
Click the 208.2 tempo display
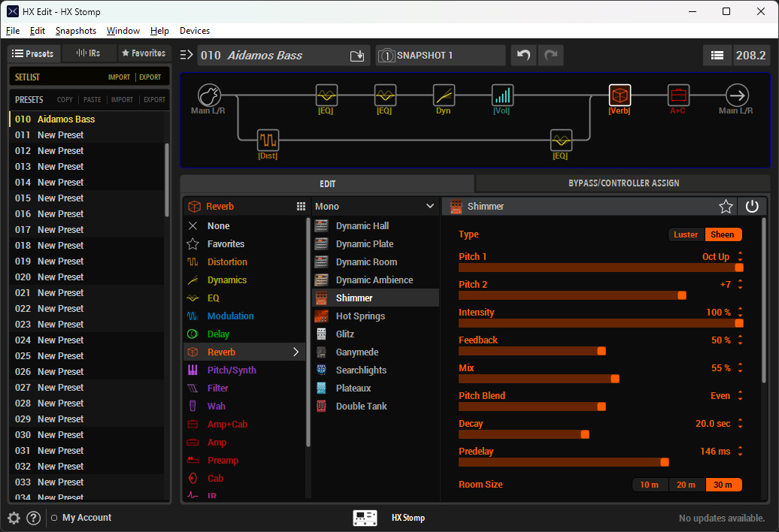[x=750, y=55]
